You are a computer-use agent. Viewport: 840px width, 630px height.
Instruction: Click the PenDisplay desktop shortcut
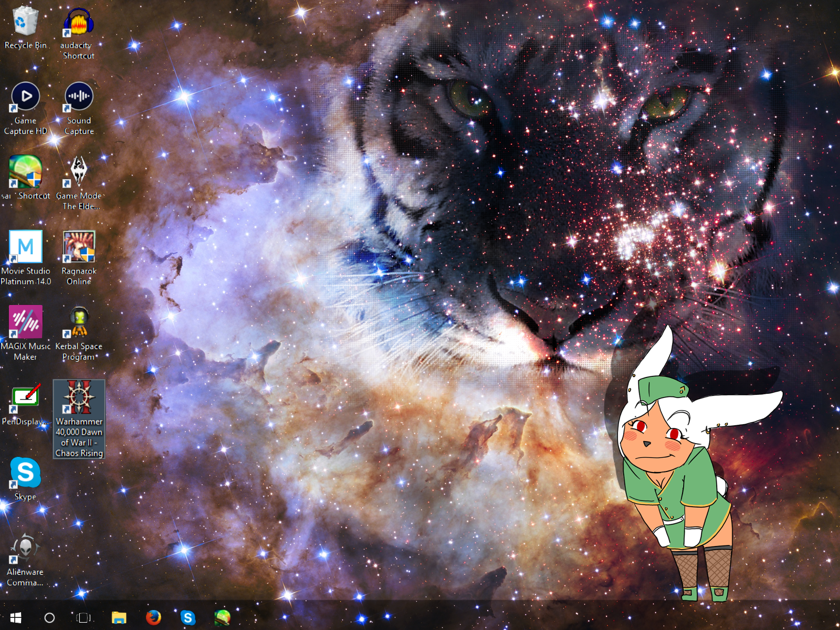pos(25,397)
